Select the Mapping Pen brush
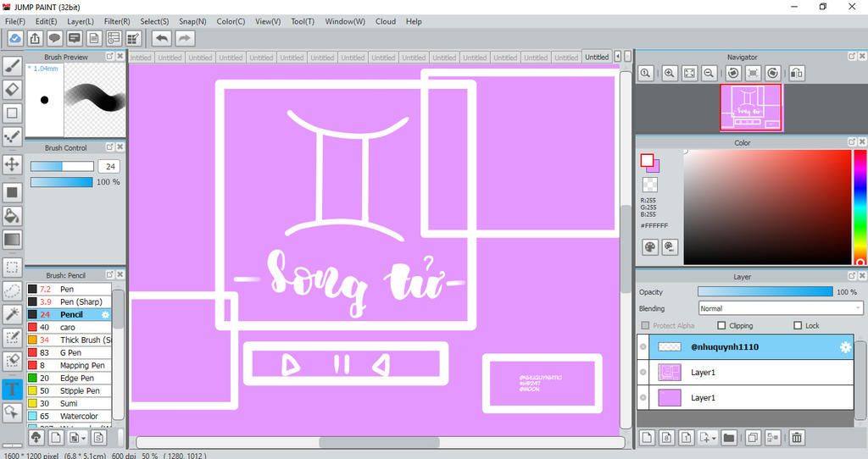This screenshot has width=868, height=459. point(70,366)
